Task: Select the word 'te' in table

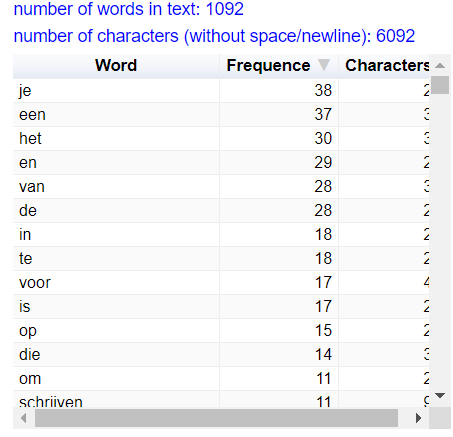Action: pyautogui.click(x=26, y=259)
